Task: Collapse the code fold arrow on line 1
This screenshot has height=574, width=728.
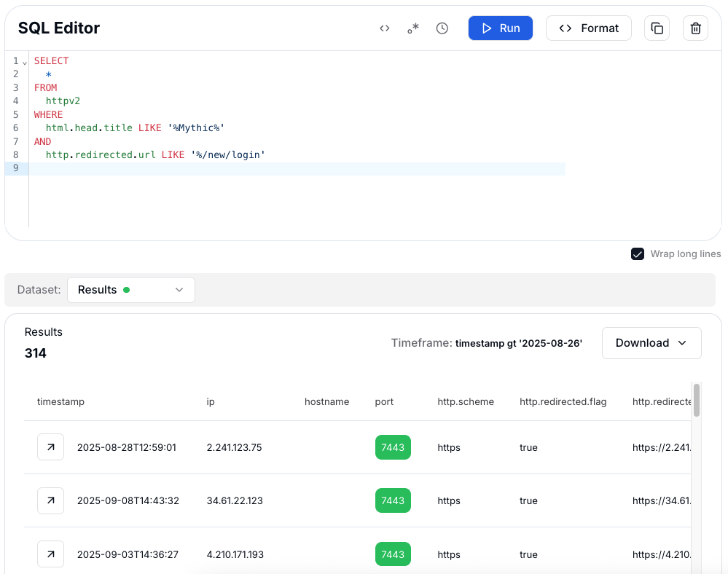Action: (25, 62)
